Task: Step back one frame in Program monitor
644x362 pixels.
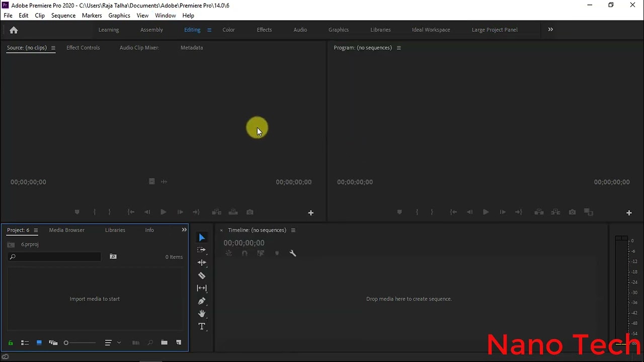Action: [469, 212]
